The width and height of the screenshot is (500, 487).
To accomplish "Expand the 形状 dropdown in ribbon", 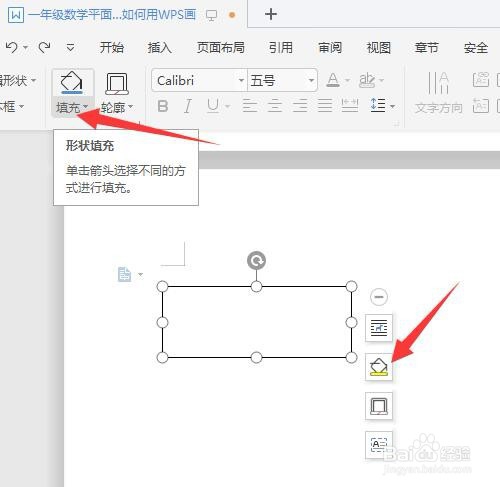I will tap(33, 80).
